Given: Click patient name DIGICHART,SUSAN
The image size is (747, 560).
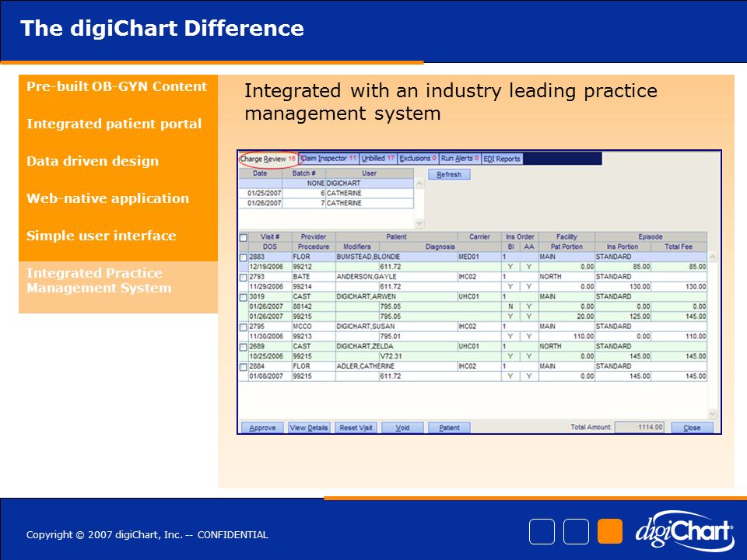Looking at the screenshot, I should pyautogui.click(x=366, y=327).
